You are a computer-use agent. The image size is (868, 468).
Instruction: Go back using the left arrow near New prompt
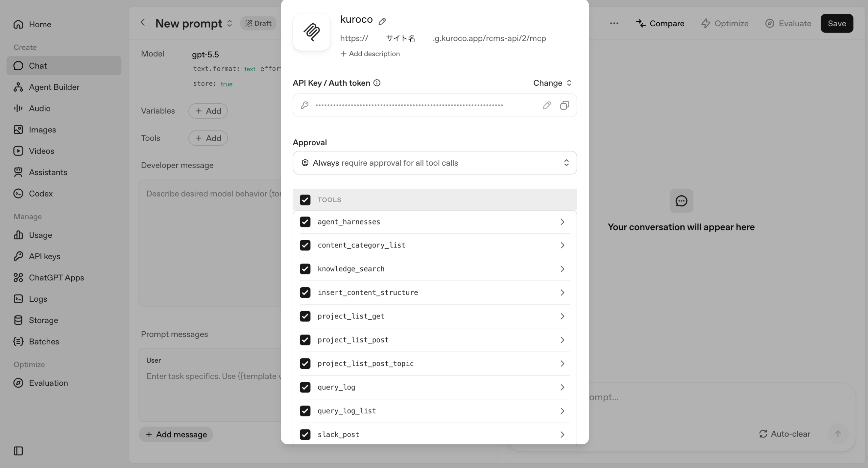[x=143, y=22]
